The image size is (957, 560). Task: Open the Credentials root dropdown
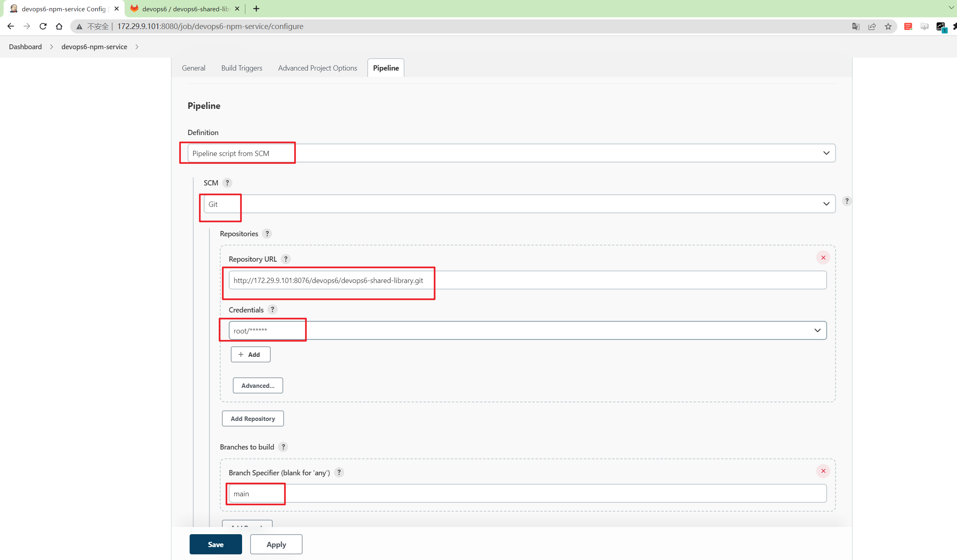tap(528, 331)
